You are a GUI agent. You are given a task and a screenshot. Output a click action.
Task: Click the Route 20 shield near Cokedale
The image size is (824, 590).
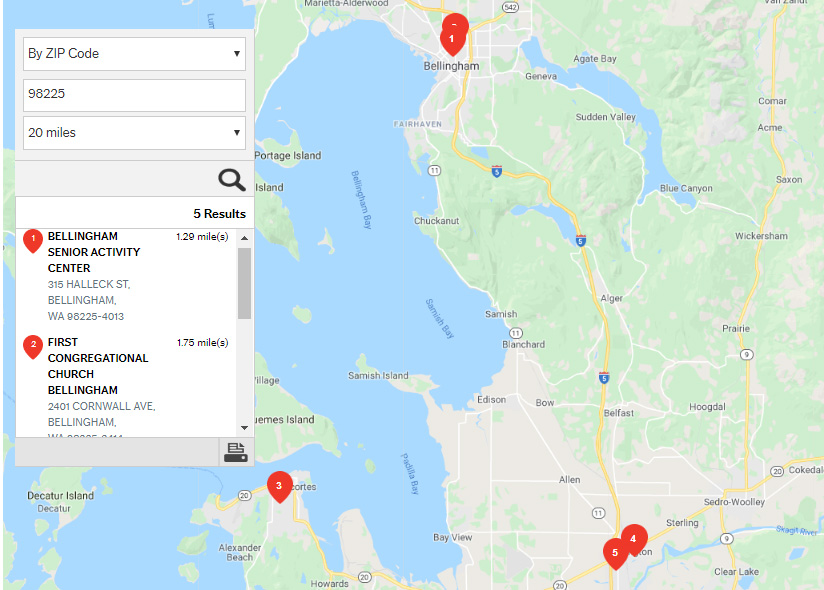tap(777, 471)
